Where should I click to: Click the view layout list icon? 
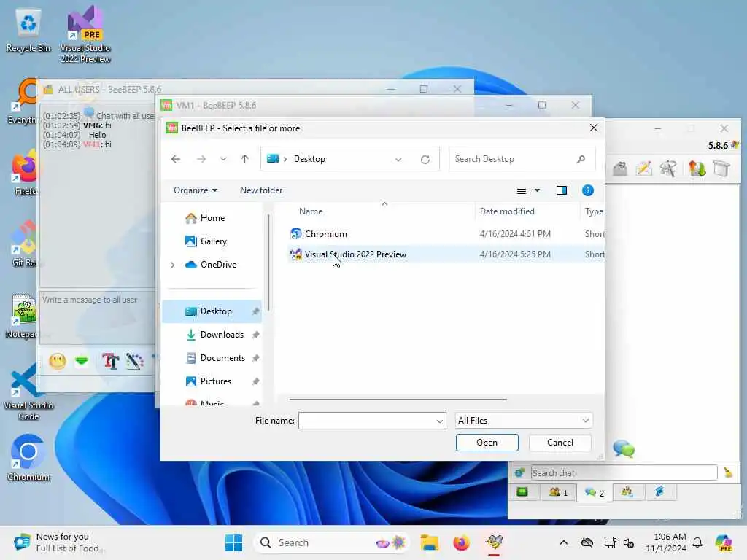click(x=522, y=190)
